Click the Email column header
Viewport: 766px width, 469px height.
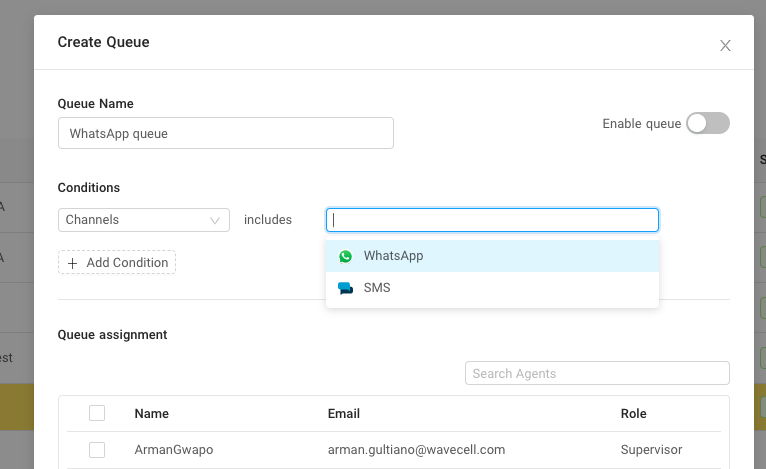(x=344, y=413)
